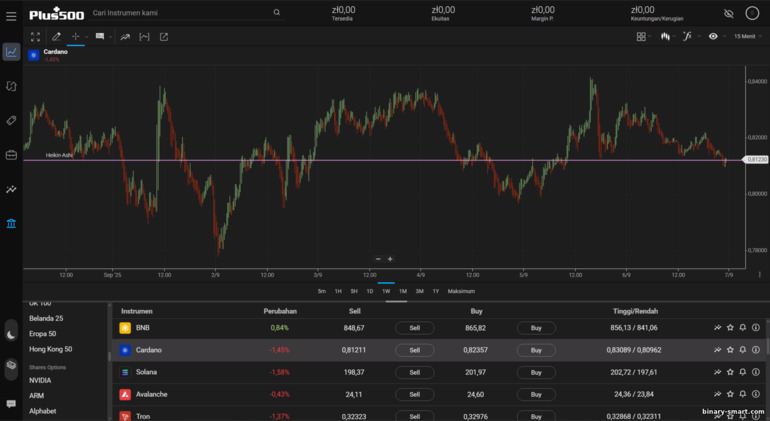Open the account profile circle icon
The width and height of the screenshot is (770, 421).
752,13
